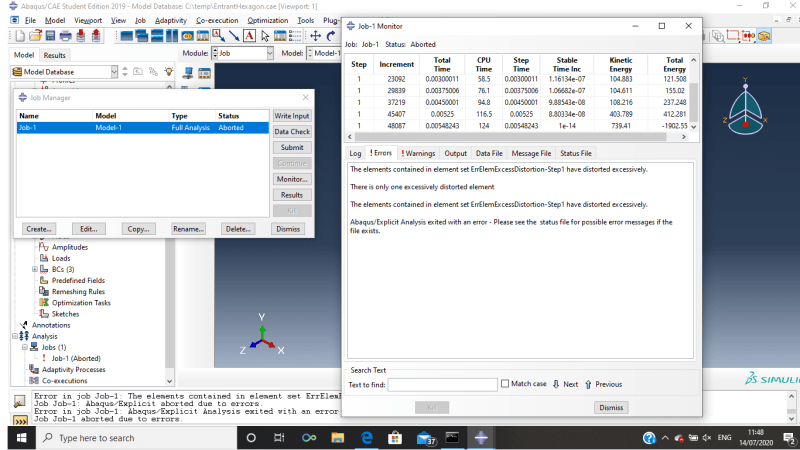Select the Job-1 row in Job Manager

143,128
